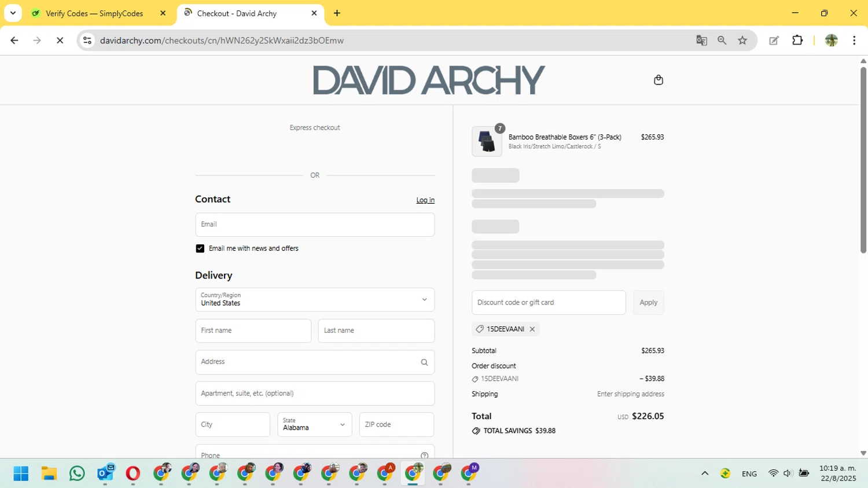The width and height of the screenshot is (868, 488).
Task: Click the First name field
Action: click(x=253, y=331)
